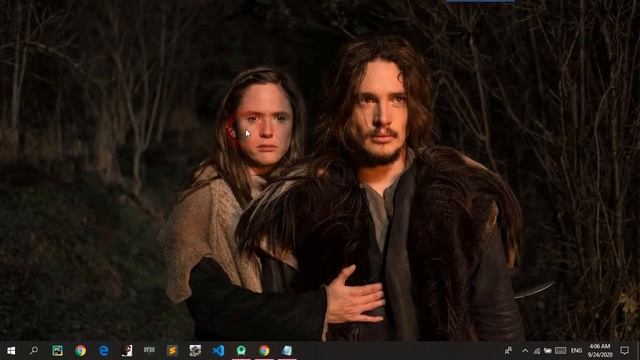Launch PyCharm from the taskbar
The image size is (640, 360).
58,351
